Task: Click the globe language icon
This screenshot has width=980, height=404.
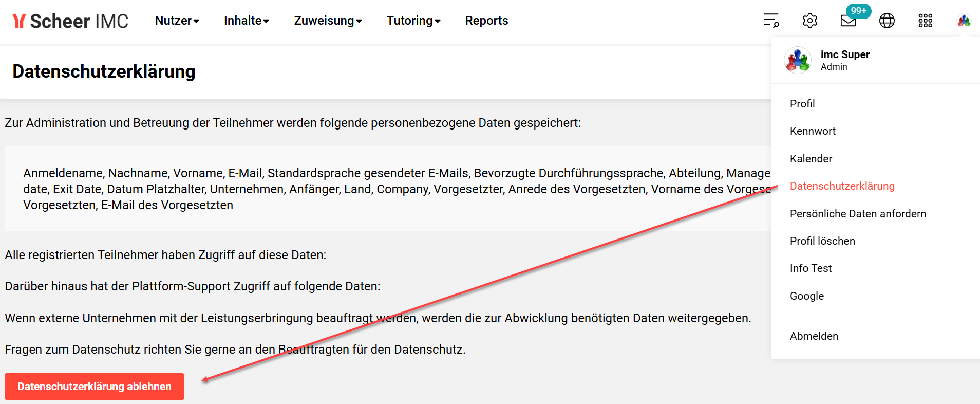Action: (887, 21)
